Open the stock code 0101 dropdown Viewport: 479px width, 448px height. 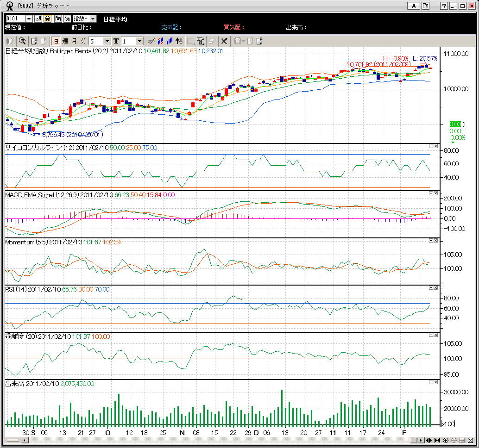point(29,19)
